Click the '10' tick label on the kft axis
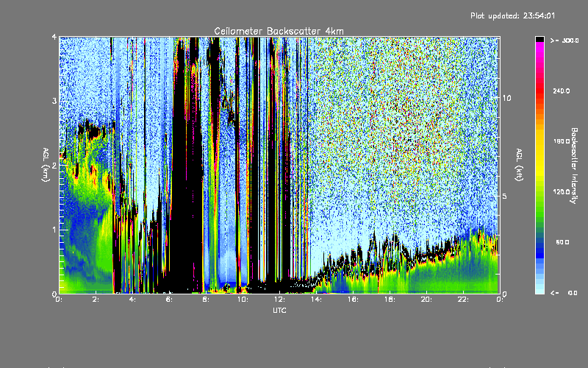Image resolution: width=588 pixels, height=368 pixels. [x=506, y=98]
